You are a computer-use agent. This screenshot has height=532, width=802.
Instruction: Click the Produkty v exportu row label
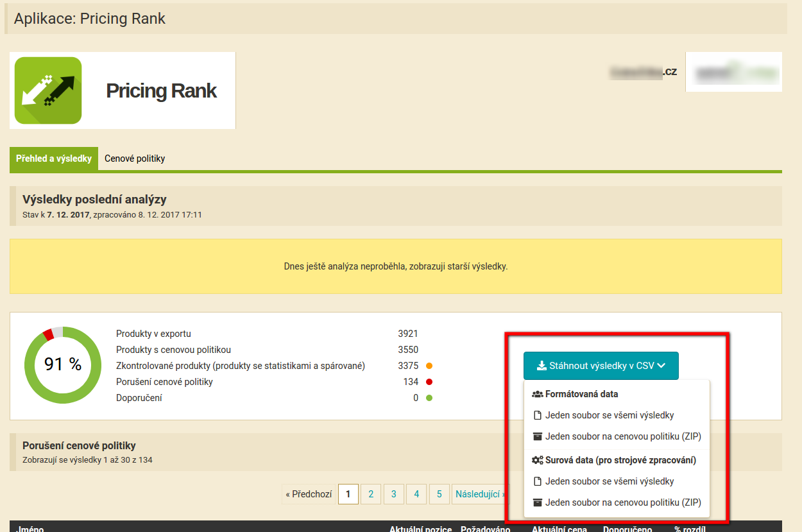click(x=153, y=334)
